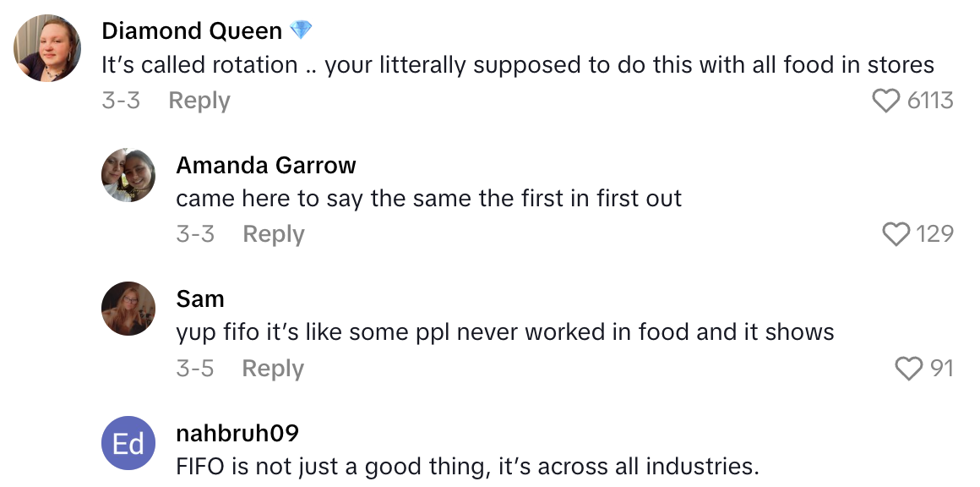Click nahbruh09's purple Ed avatar
Screen dimensions: 980x487
128,443
